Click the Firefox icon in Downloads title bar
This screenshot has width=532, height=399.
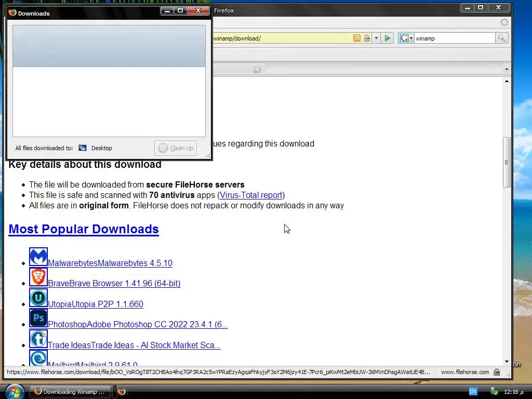click(x=12, y=13)
